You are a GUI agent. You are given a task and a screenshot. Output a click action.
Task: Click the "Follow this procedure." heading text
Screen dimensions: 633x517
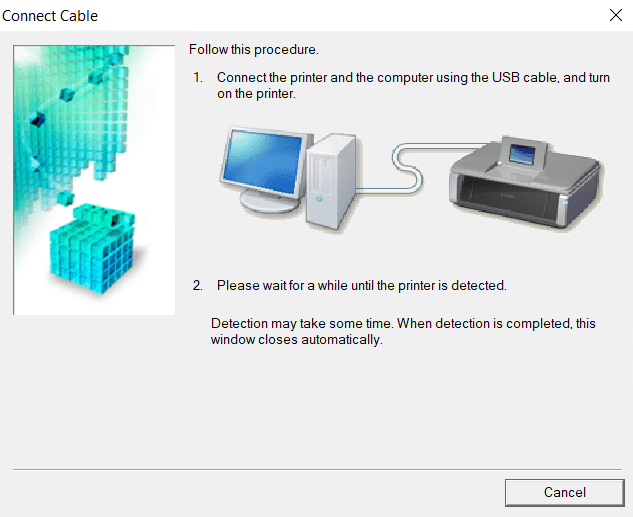[x=254, y=49]
